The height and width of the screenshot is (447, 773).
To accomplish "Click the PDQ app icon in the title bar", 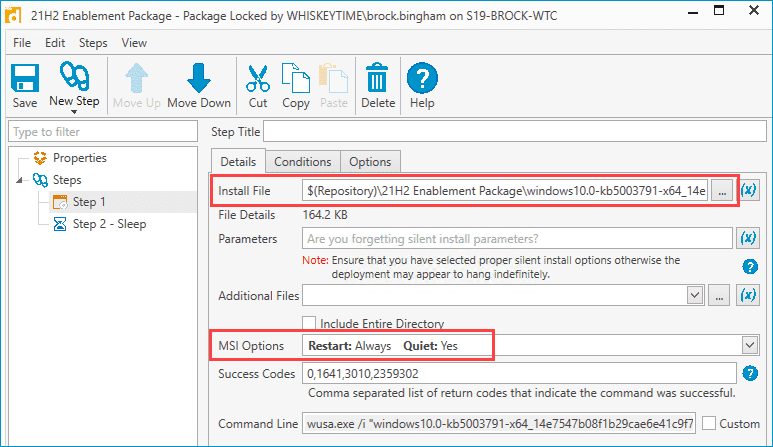I will pos(13,15).
